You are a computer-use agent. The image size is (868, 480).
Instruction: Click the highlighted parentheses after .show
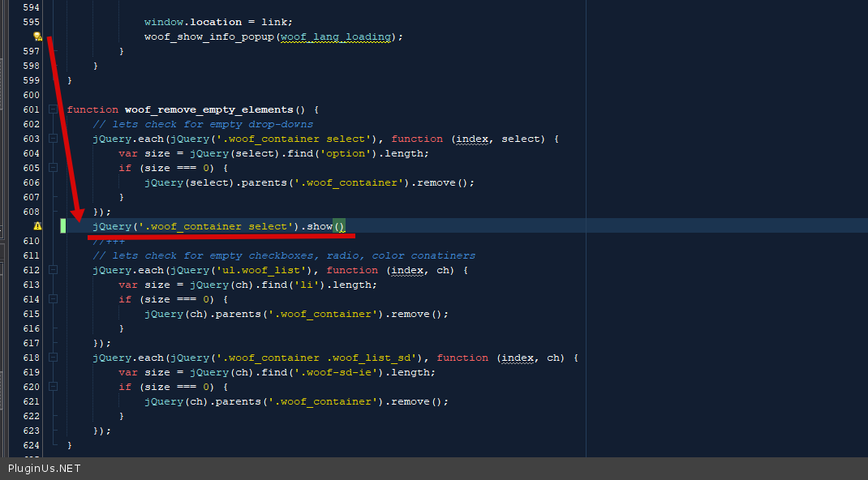pos(339,226)
